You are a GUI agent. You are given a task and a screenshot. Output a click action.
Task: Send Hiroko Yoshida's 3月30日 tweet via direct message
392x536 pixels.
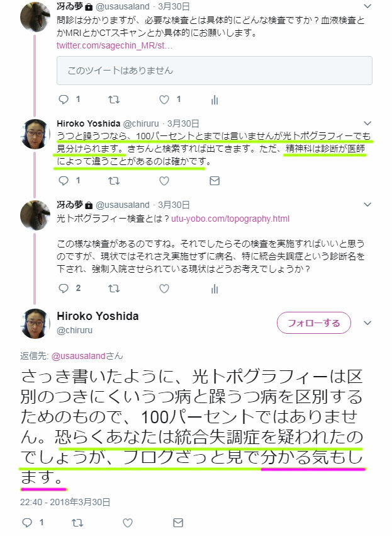point(215,181)
